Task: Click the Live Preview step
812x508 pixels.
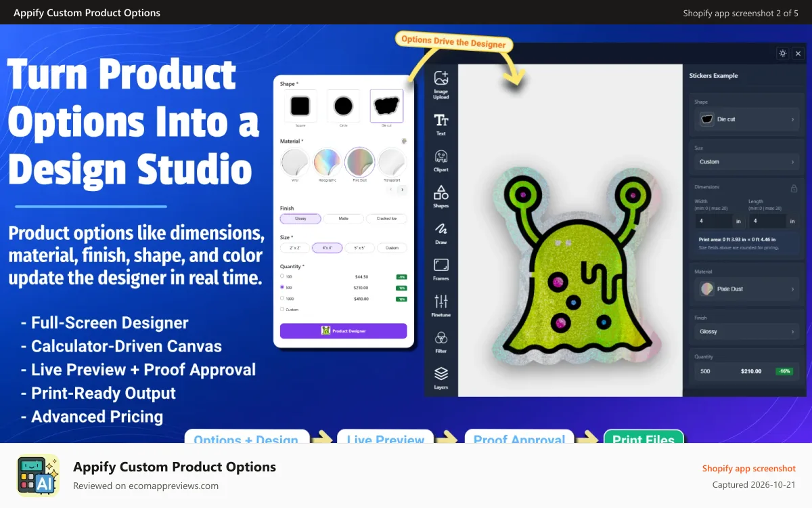Action: click(x=386, y=437)
